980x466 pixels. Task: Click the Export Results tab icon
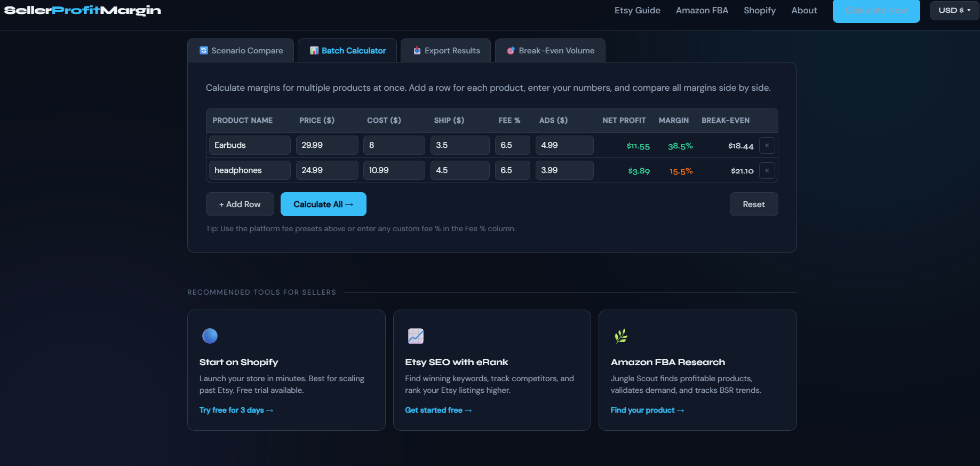(417, 50)
